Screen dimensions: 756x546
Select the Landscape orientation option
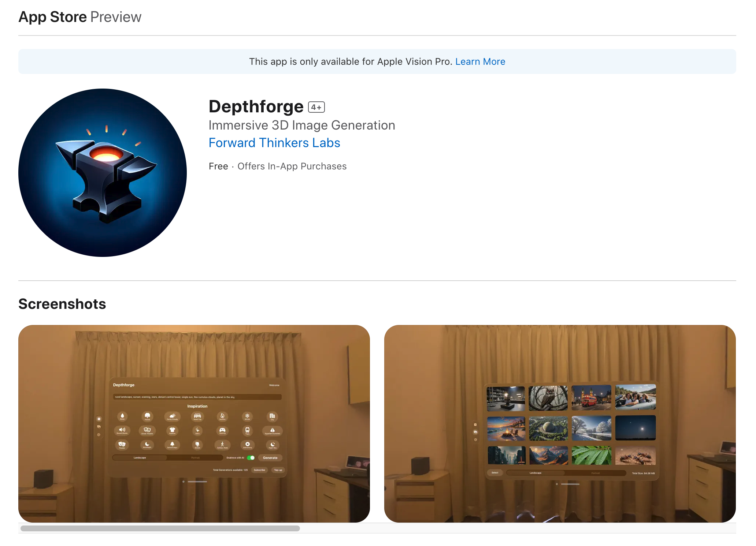click(140, 458)
